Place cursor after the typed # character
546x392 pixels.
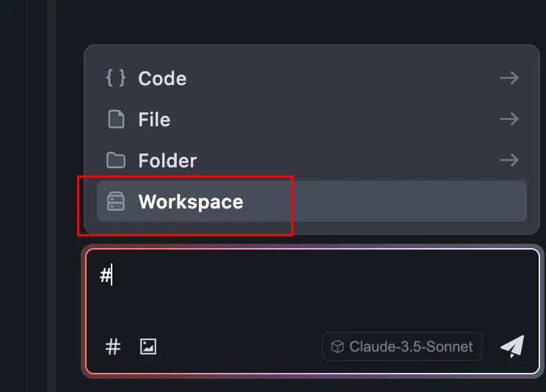pos(113,276)
